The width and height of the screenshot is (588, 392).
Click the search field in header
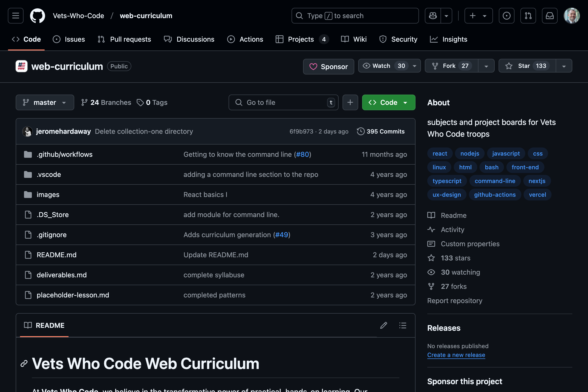[355, 16]
